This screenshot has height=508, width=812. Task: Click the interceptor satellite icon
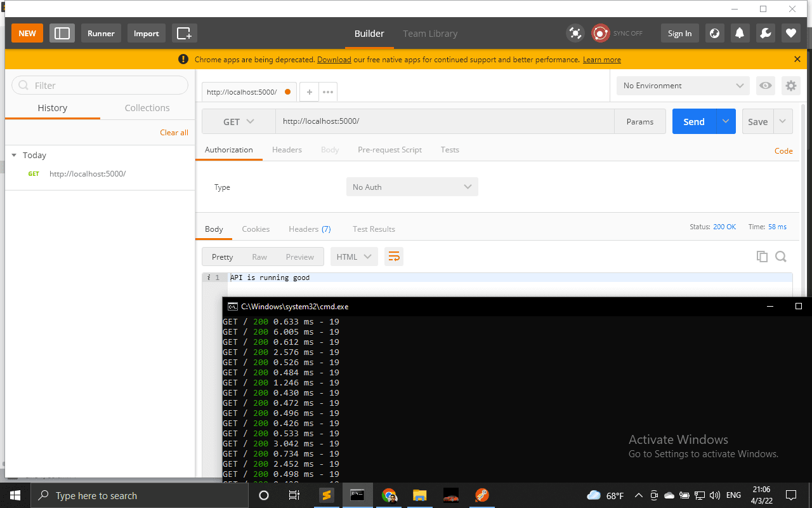click(x=575, y=33)
